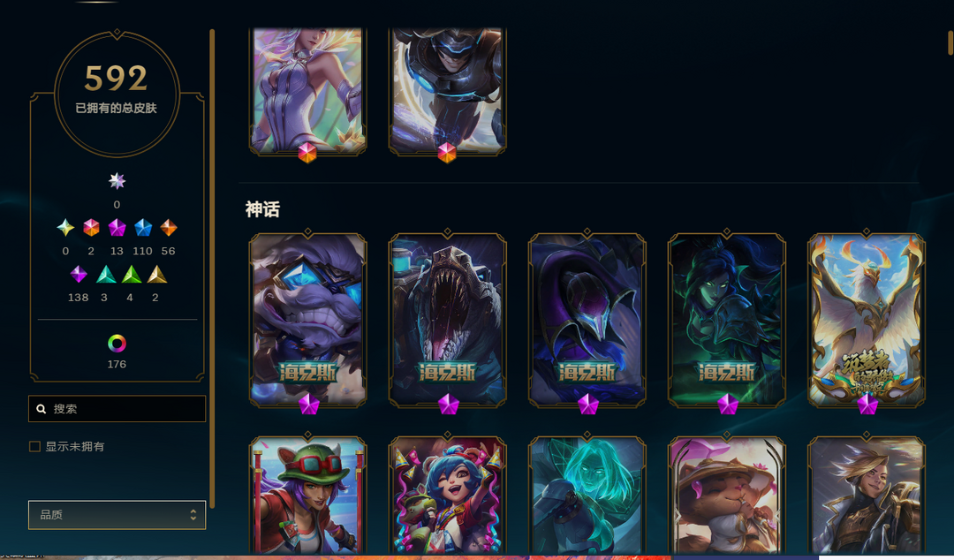Viewport: 954px width, 560px height.
Task: Click the purple diamond gem above 138
Action: click(79, 275)
